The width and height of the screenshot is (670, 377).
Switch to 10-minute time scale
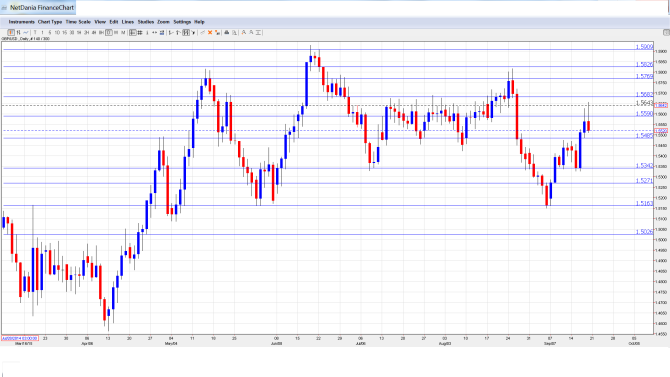57,32
